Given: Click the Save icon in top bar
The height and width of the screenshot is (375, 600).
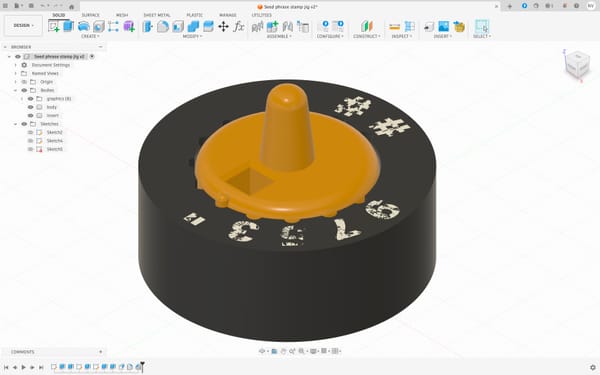Looking at the screenshot, I should click(x=31, y=6).
